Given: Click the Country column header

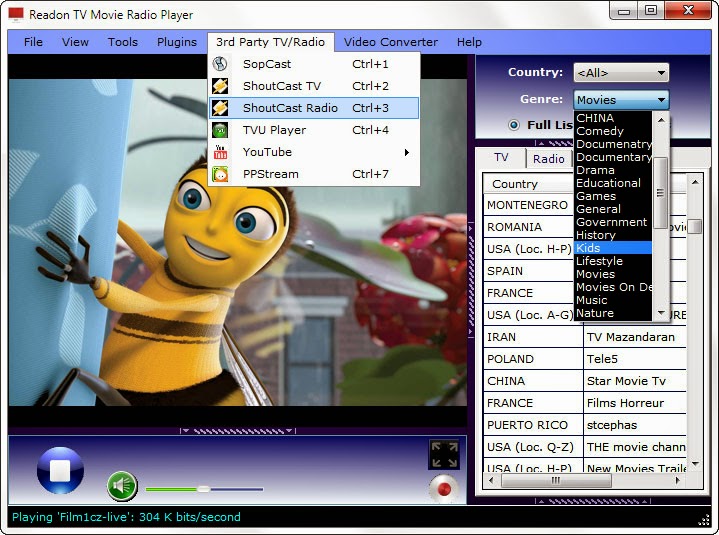Looking at the screenshot, I should tap(530, 184).
